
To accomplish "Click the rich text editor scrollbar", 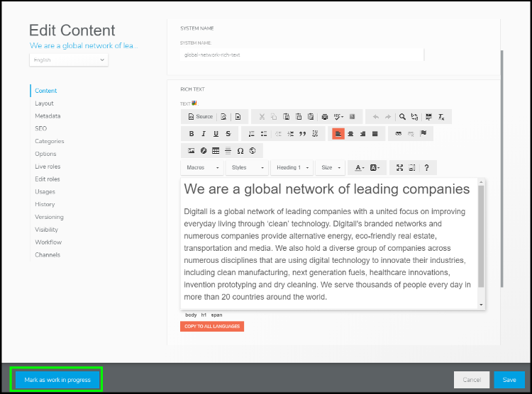I will coord(481,237).
